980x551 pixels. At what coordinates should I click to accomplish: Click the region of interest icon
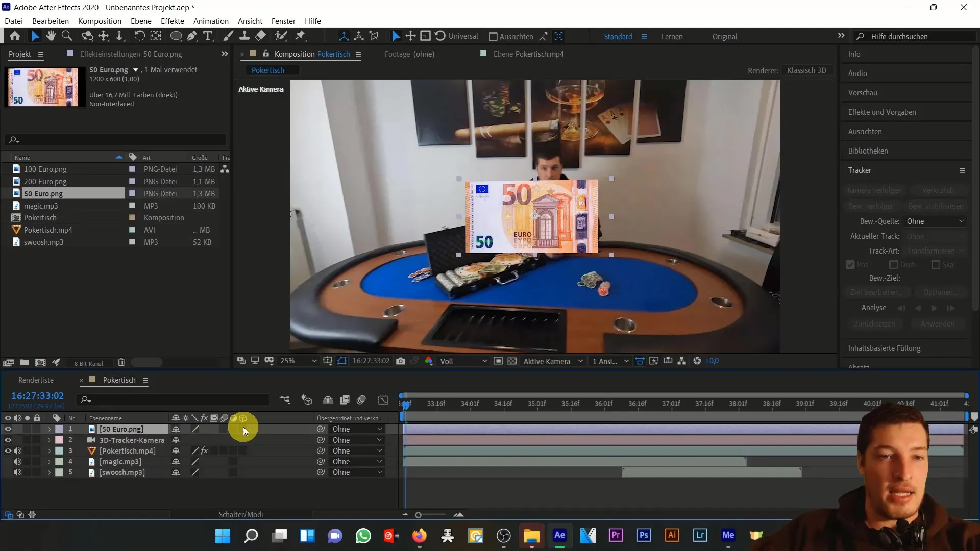pyautogui.click(x=498, y=361)
